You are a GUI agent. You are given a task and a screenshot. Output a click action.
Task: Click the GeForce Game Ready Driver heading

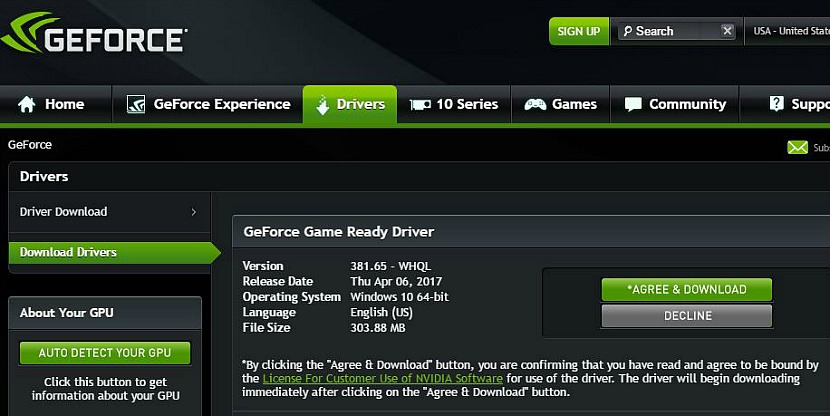(x=339, y=232)
